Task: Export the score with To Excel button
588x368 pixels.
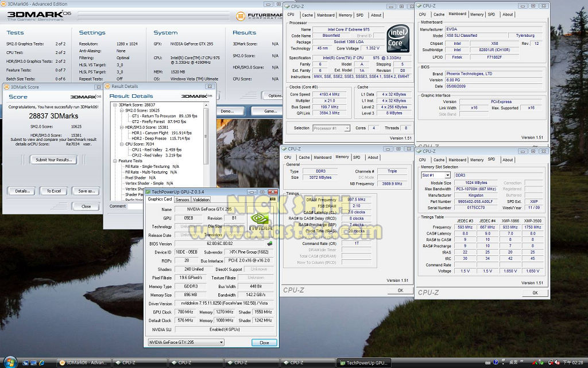Action: [53, 191]
